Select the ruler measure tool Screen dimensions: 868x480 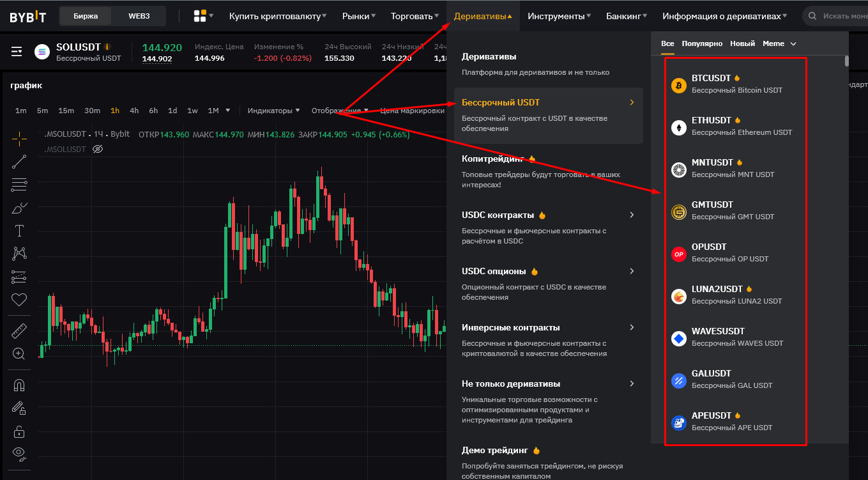19,330
